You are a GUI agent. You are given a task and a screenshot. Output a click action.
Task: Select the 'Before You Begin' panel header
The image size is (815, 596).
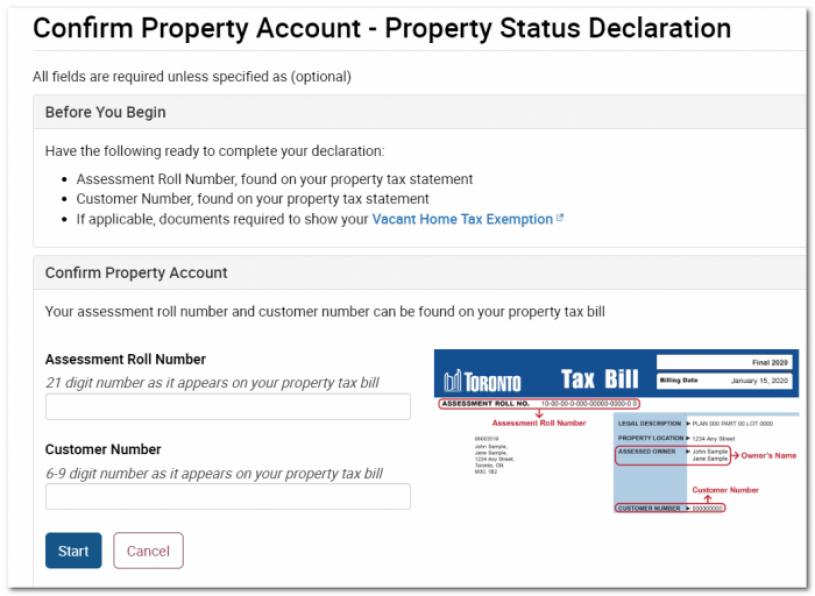pos(105,112)
